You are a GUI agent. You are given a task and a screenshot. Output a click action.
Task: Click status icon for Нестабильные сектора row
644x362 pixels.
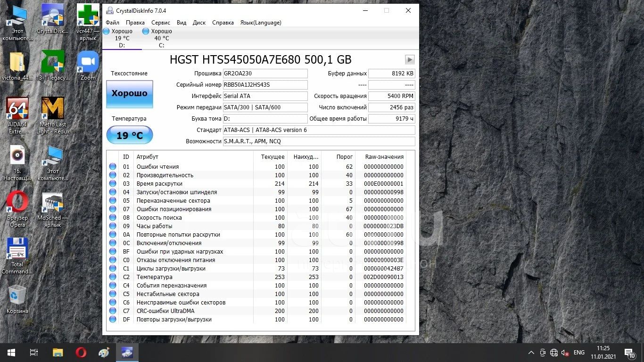[x=113, y=294]
